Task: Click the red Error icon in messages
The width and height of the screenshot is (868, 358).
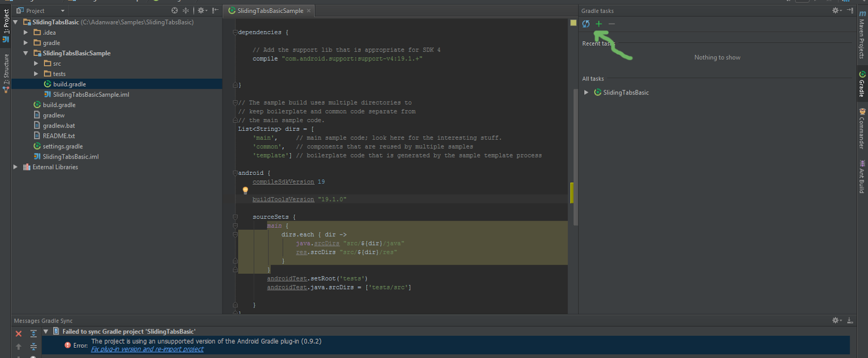Action: point(68,345)
